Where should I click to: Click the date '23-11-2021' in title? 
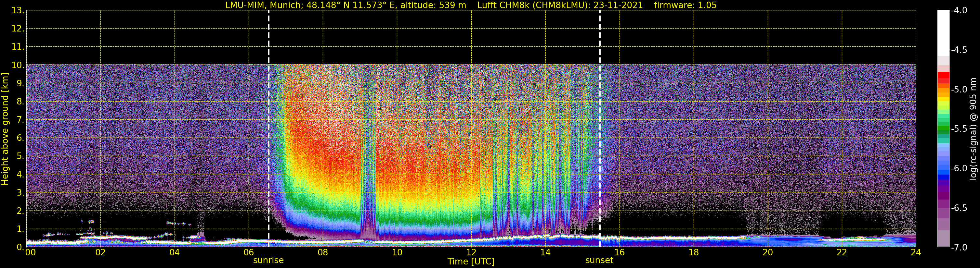(618, 5)
